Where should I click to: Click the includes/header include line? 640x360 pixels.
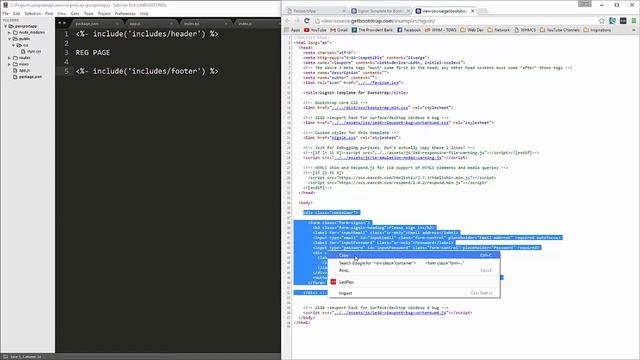click(147, 34)
